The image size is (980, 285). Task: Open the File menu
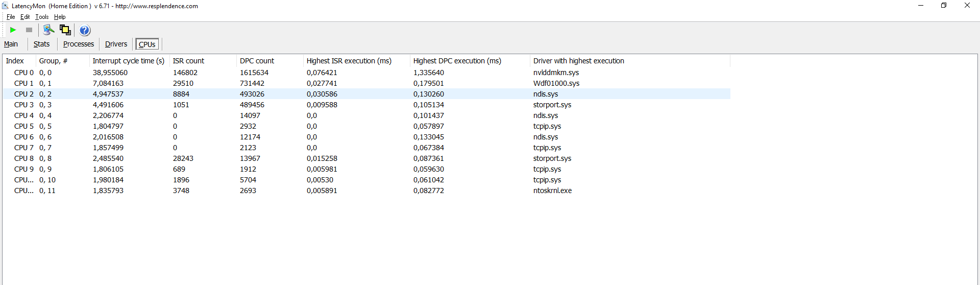tap(11, 17)
